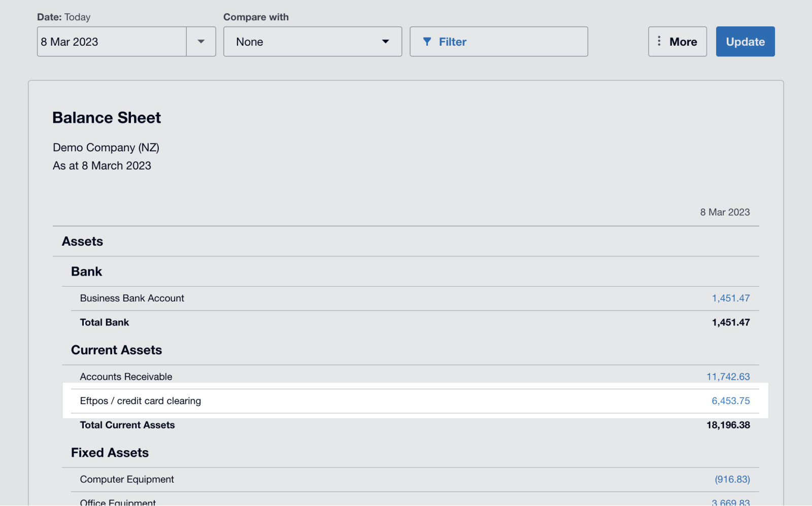Open the 8 Mar 2023 date field
Screen dimensions: 812x506
coord(111,42)
